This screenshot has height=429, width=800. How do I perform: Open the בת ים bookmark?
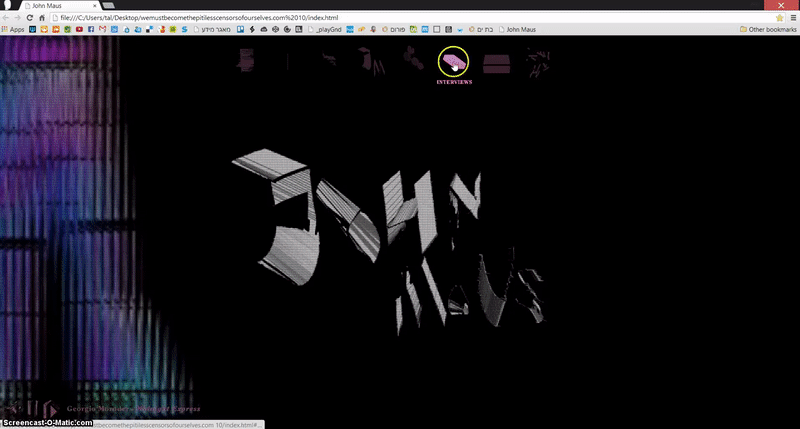point(481,30)
